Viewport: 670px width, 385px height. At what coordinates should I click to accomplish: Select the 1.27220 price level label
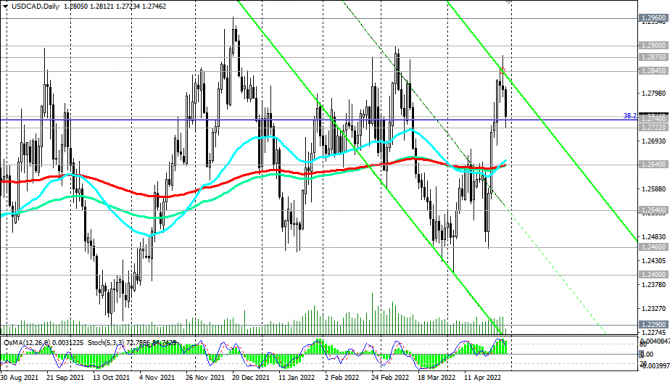653,127
